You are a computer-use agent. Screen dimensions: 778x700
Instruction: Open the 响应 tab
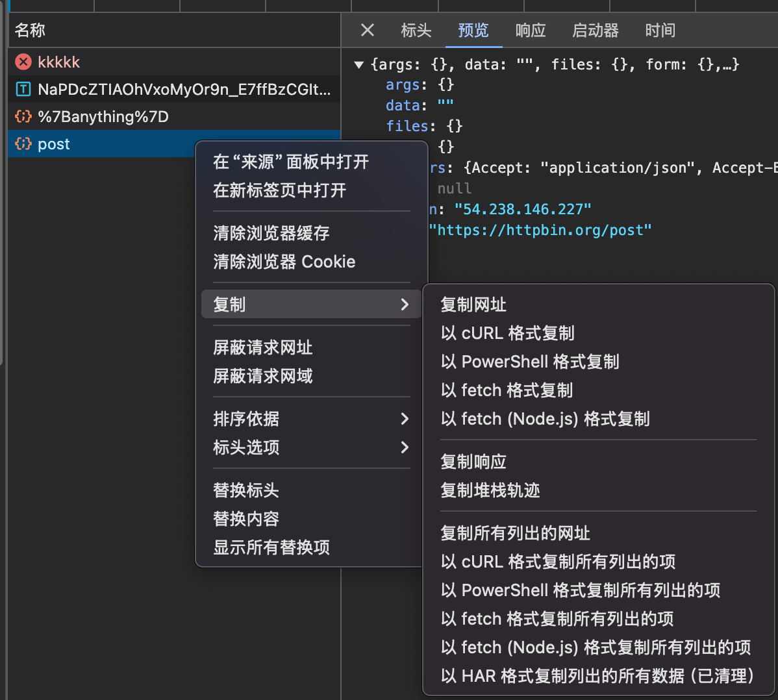tap(531, 31)
